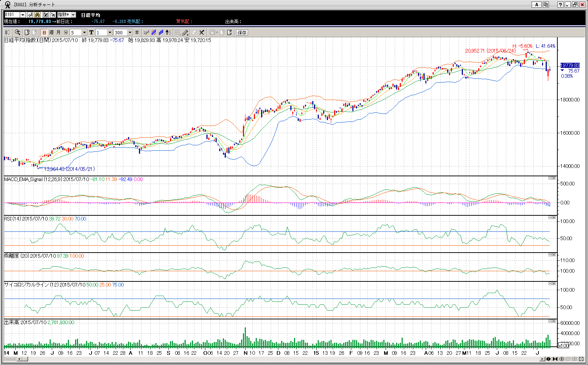The height and width of the screenshot is (365, 588).
Task: Open help with the question mark button
Action: pos(560,4)
